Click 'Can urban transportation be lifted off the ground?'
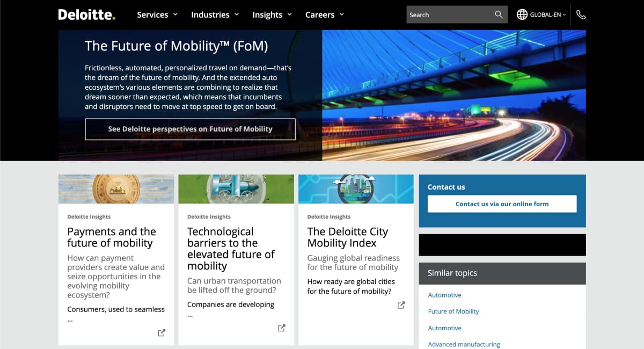The image size is (644, 349). [x=234, y=285]
